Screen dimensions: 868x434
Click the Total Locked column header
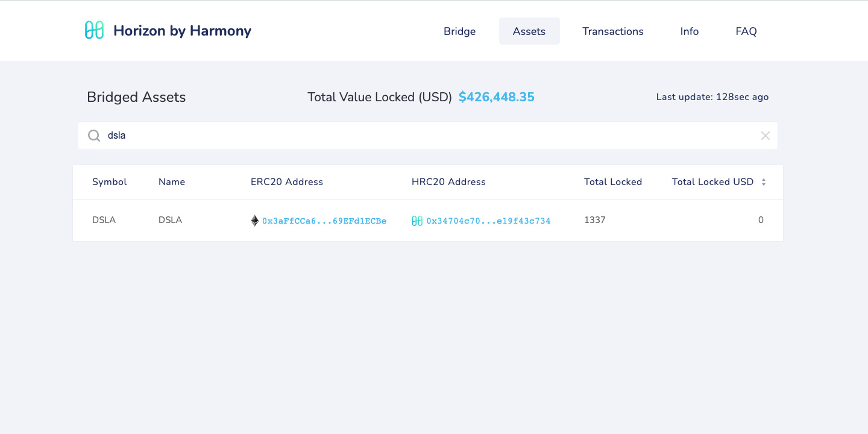(613, 182)
